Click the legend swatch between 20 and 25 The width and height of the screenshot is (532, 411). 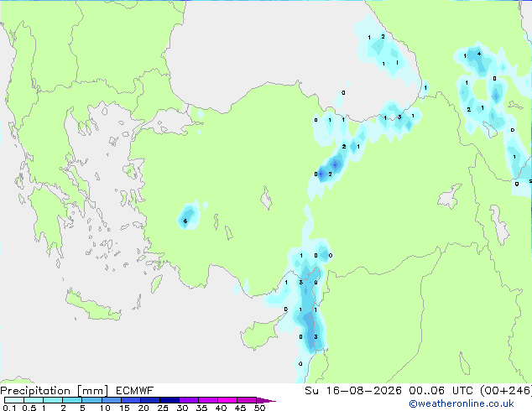pyautogui.click(x=149, y=400)
